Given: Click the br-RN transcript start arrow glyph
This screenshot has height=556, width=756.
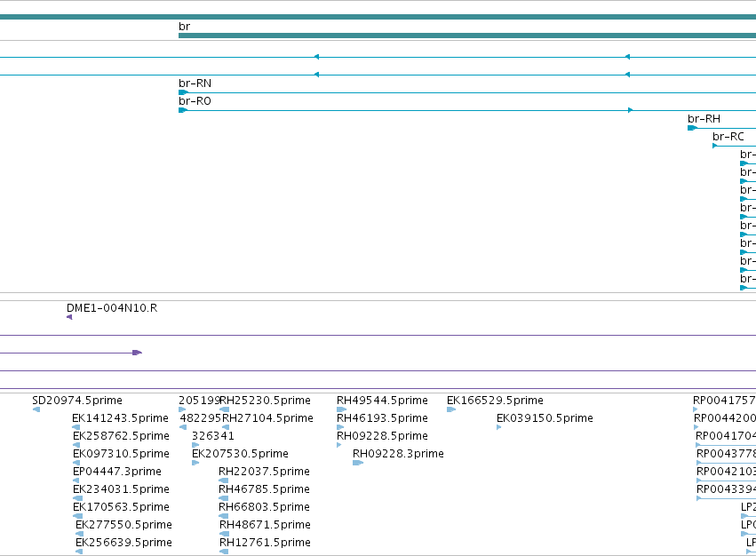Looking at the screenshot, I should (183, 92).
